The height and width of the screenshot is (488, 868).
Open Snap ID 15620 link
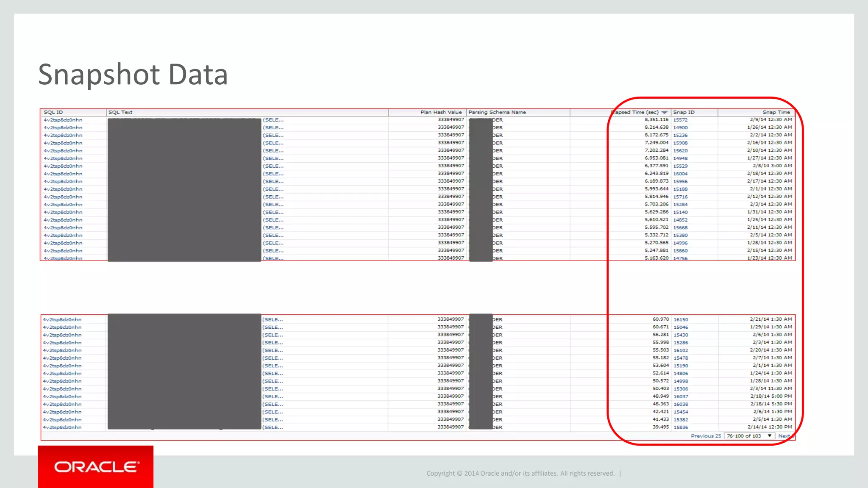[x=680, y=151]
